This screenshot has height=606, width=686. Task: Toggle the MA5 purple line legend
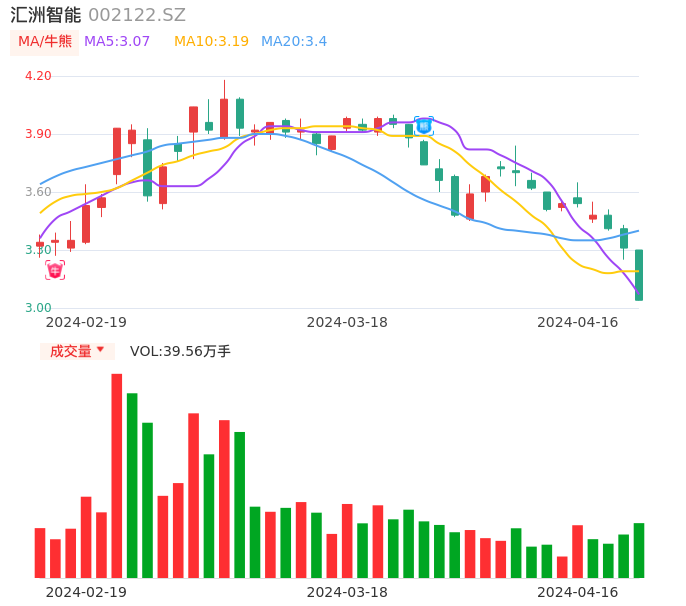(x=117, y=42)
